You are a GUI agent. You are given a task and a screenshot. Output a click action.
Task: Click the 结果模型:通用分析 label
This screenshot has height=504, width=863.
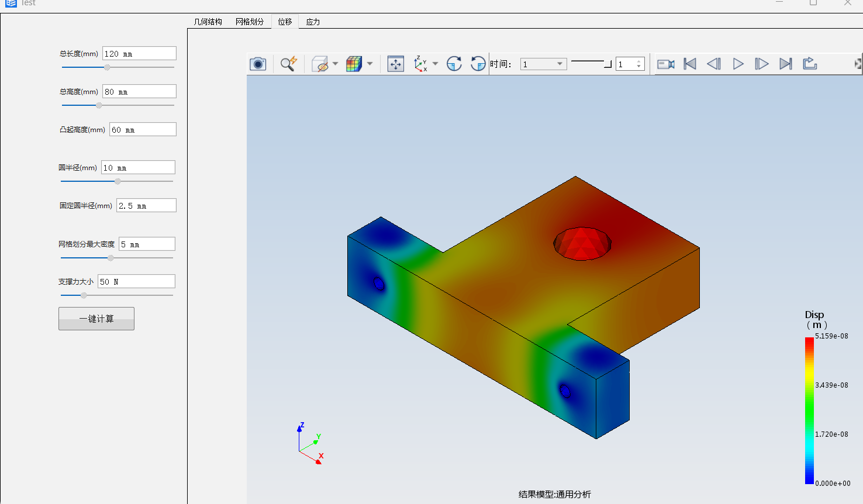click(x=554, y=494)
